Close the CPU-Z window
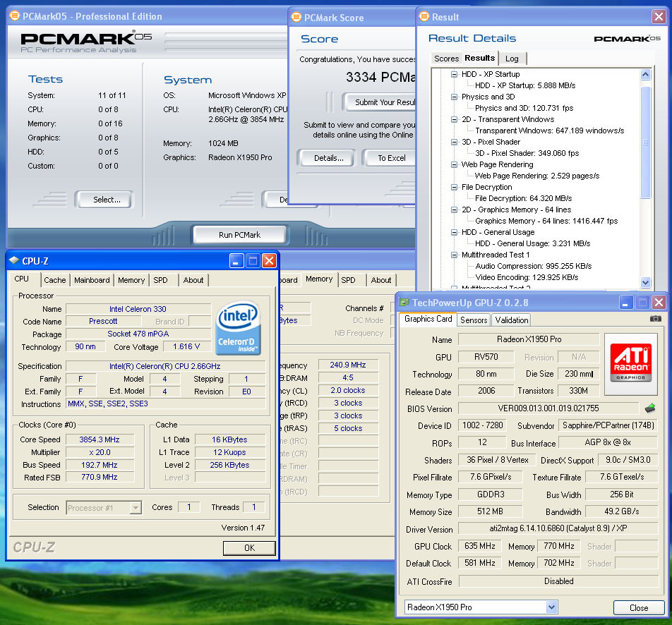The height and width of the screenshot is (625, 672). pyautogui.click(x=269, y=260)
